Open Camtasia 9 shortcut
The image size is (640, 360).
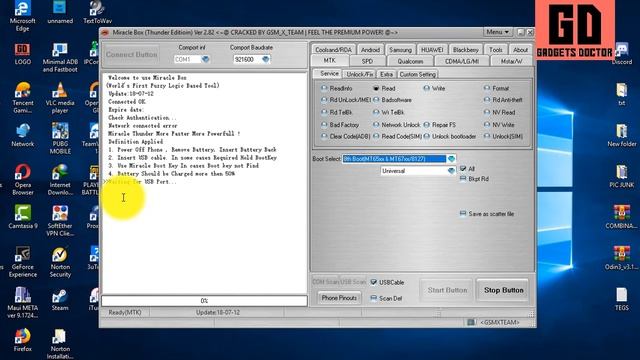tap(22, 217)
